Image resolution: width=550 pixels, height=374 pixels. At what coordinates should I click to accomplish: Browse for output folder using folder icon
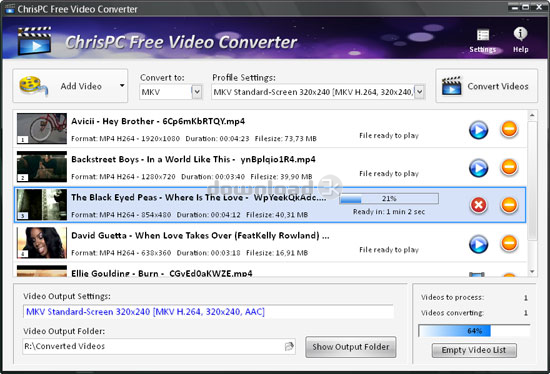[x=289, y=346]
